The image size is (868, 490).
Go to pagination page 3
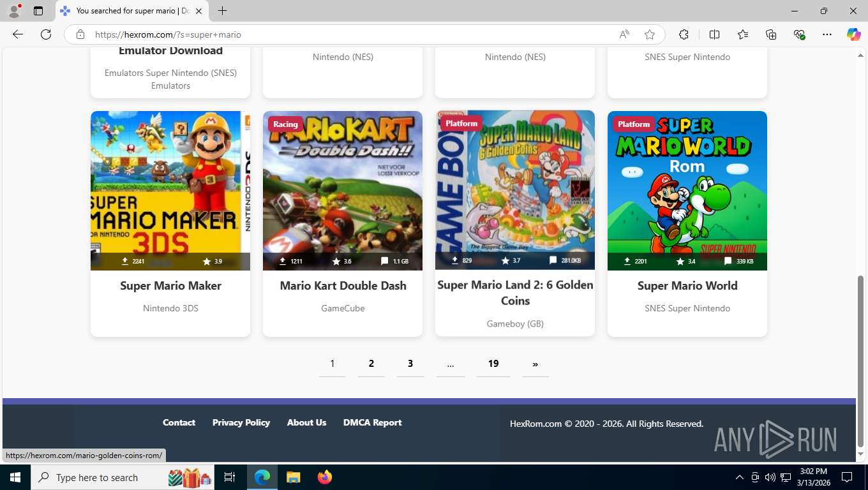(410, 364)
